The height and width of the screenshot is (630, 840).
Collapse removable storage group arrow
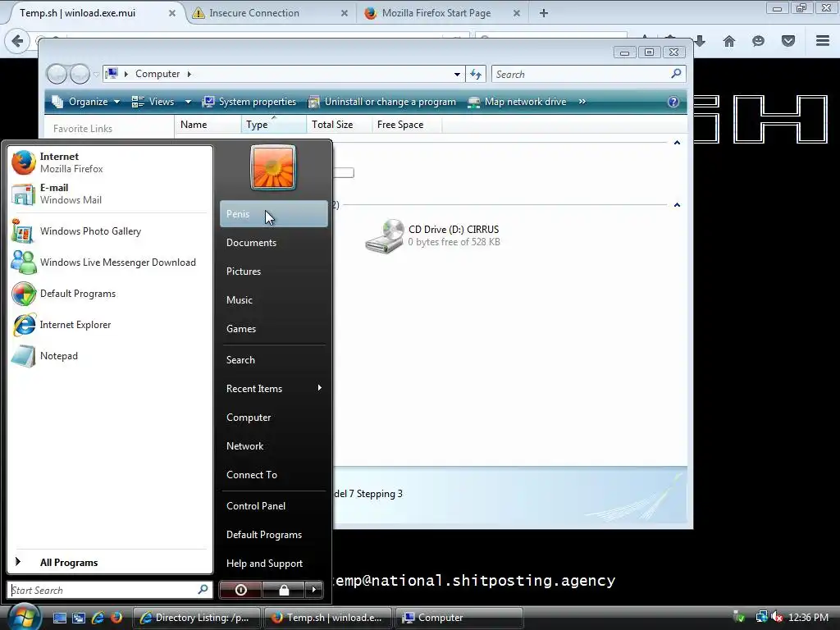pyautogui.click(x=677, y=204)
